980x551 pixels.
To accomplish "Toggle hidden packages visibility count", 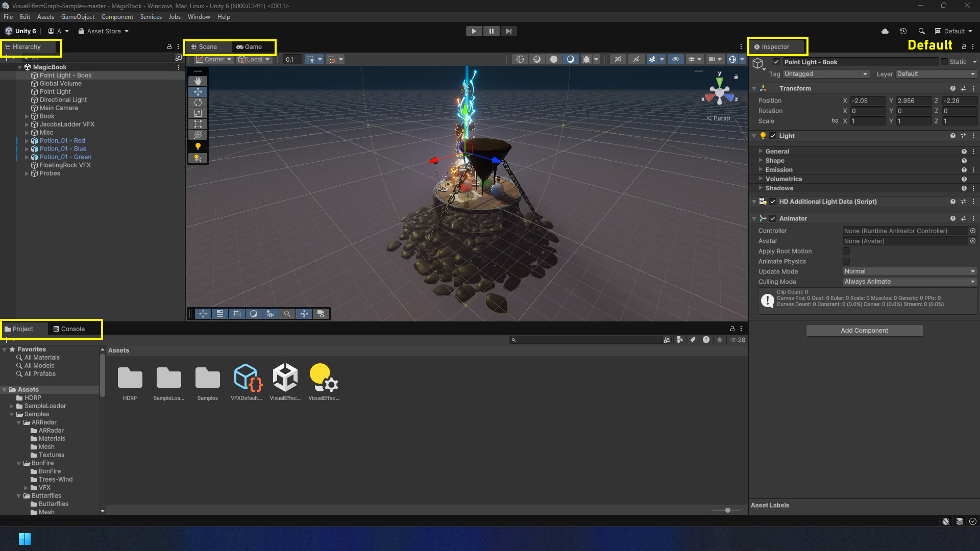I will [x=738, y=340].
